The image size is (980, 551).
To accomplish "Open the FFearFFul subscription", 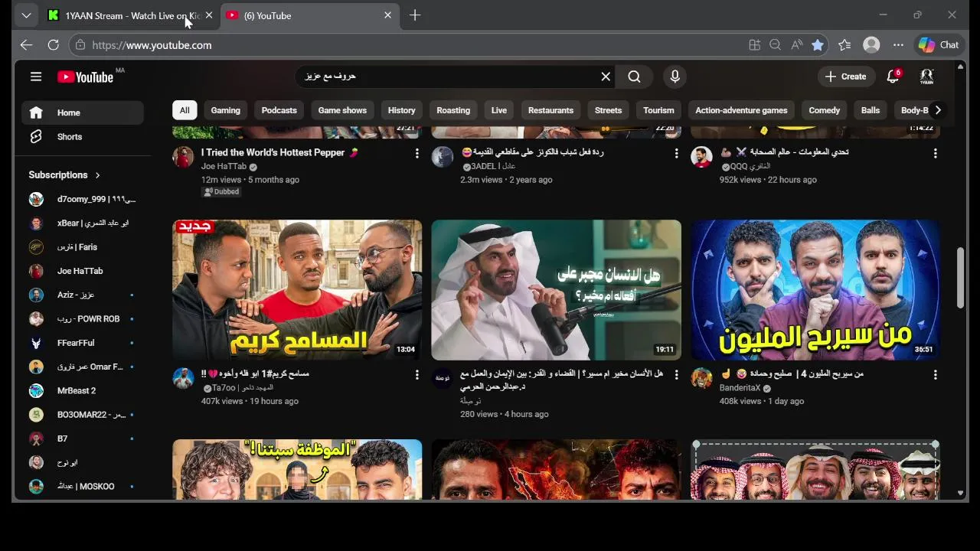I will click(x=83, y=343).
